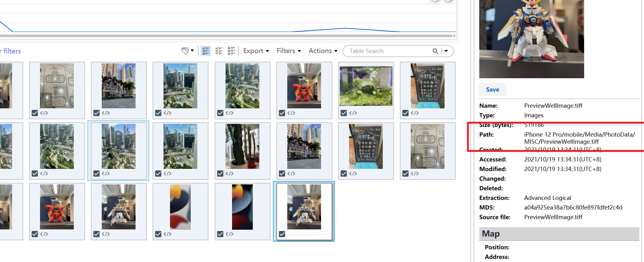Expand the Table Search options arrow
Viewport: 644px width, 262px height.
[446, 51]
